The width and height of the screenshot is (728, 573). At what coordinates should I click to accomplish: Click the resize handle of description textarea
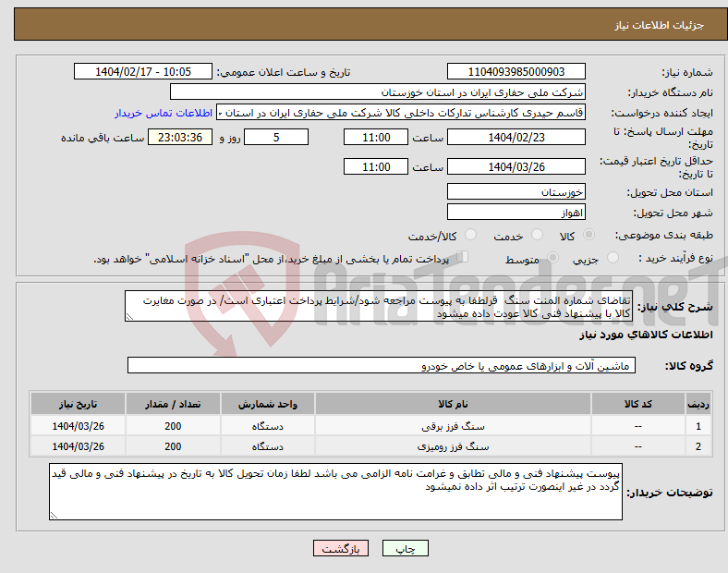pos(129,317)
